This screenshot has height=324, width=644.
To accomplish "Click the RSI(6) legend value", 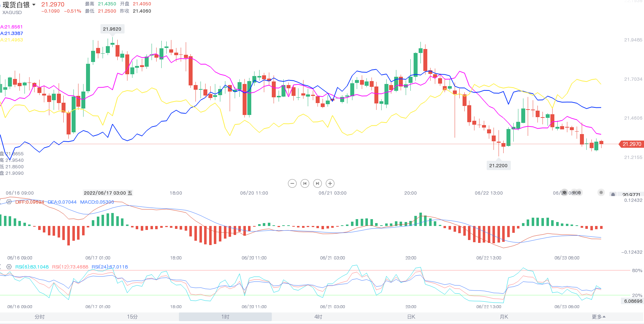I will [32, 267].
